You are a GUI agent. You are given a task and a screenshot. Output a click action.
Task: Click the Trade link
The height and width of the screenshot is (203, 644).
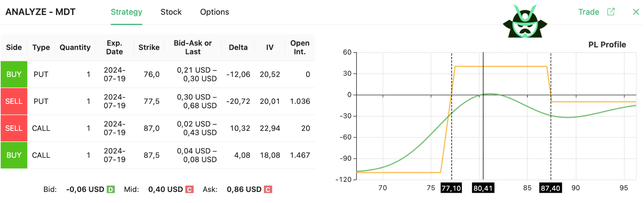(588, 12)
